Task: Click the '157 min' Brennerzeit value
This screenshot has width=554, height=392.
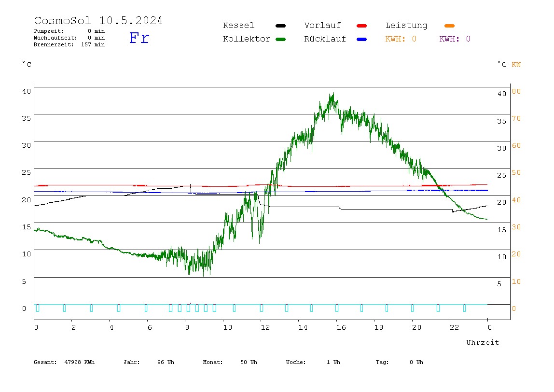Action: tap(93, 44)
